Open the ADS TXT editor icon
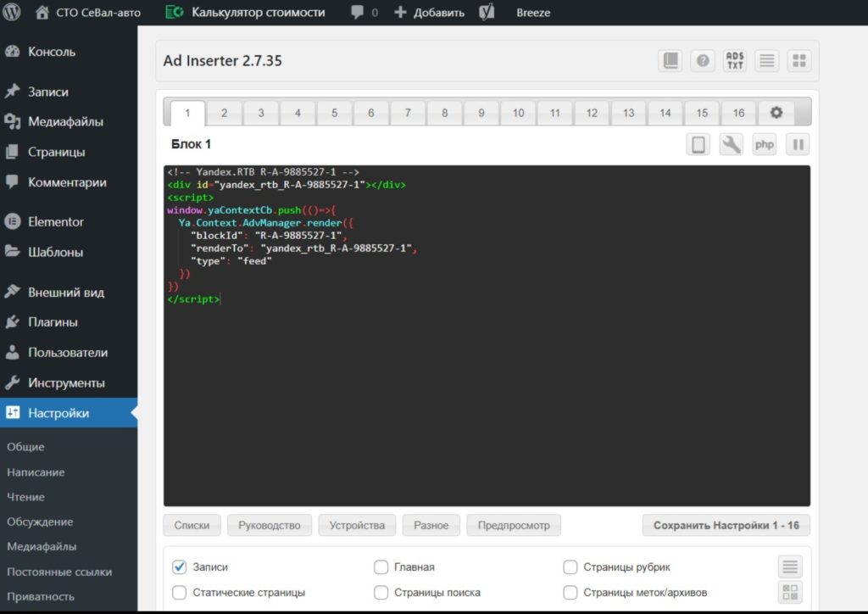Screen dimensions: 868x614 tap(735, 60)
